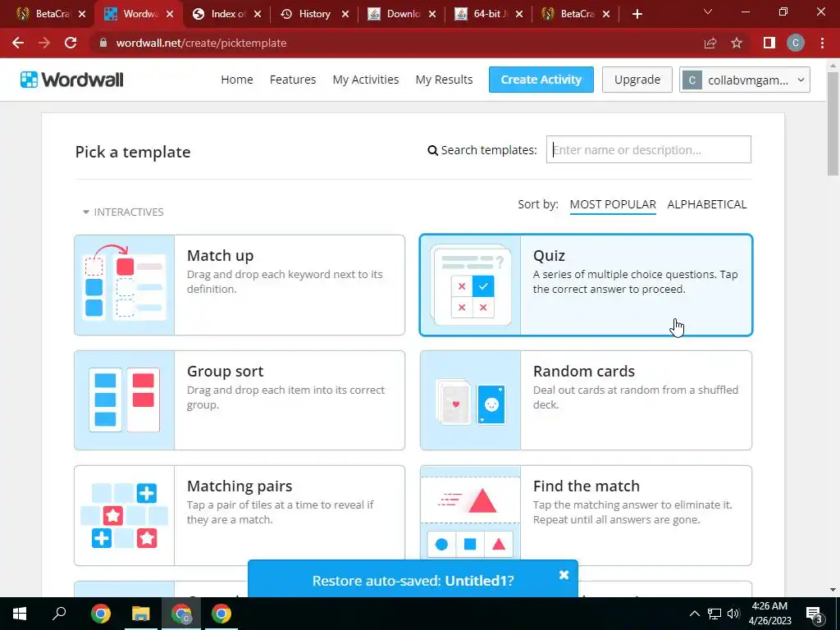Click the first Chrome taskbar icon
Screen dimensions: 840x630
point(101,614)
